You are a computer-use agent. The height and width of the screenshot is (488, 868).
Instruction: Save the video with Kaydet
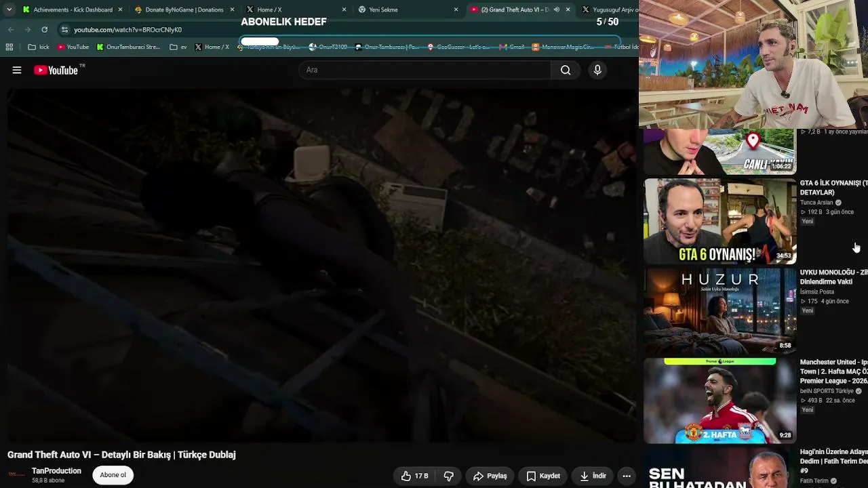pos(543,476)
